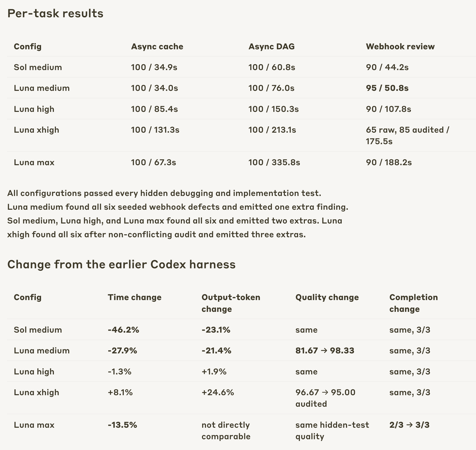Image resolution: width=476 pixels, height=450 pixels.
Task: Select the Output-token change column header
Action: [231, 303]
